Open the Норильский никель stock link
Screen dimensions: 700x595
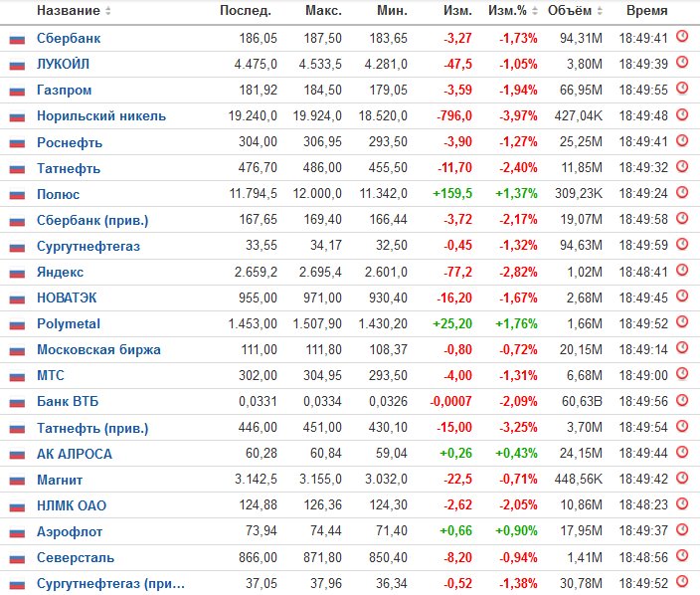[101, 115]
